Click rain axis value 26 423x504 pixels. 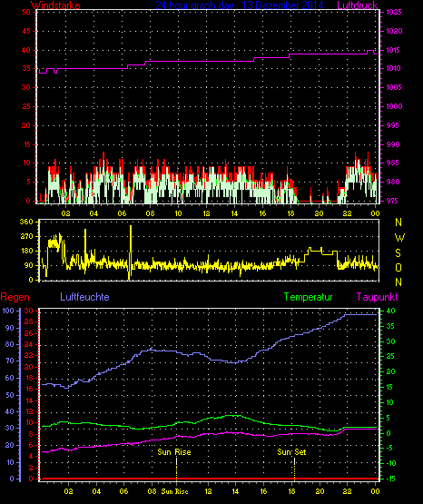29,333
